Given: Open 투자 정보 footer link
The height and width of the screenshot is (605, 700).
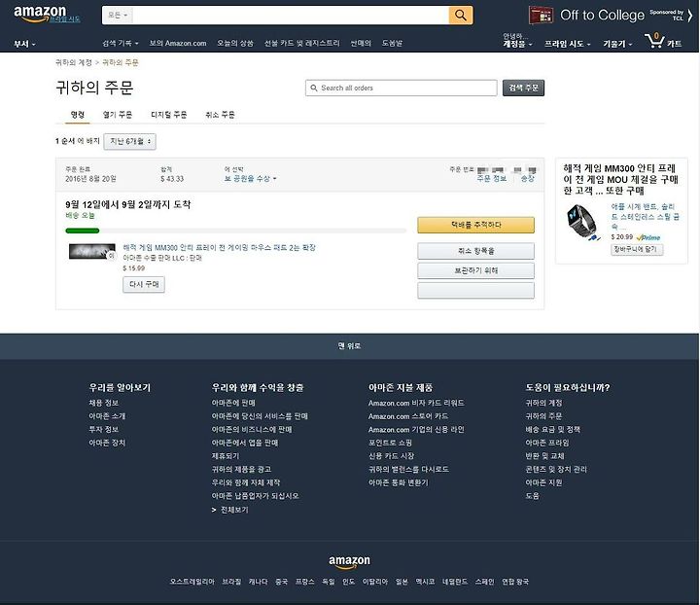Looking at the screenshot, I should pos(104,430).
